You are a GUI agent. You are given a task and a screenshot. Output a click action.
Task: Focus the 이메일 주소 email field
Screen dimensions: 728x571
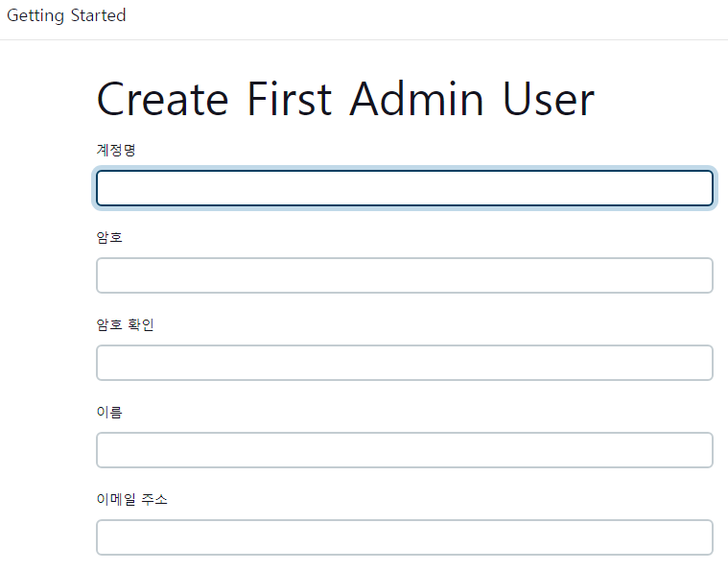click(404, 537)
